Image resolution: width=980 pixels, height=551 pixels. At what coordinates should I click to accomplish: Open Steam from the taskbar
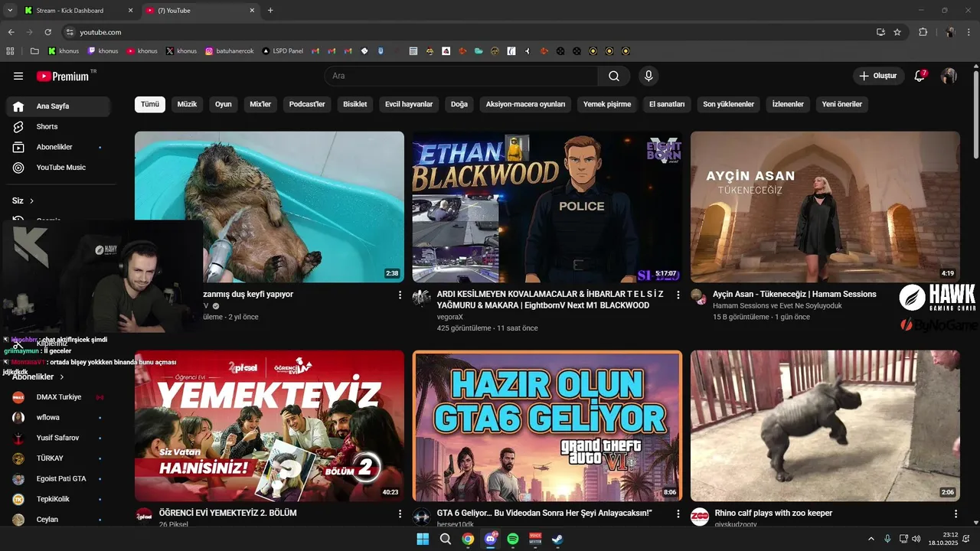click(x=557, y=539)
